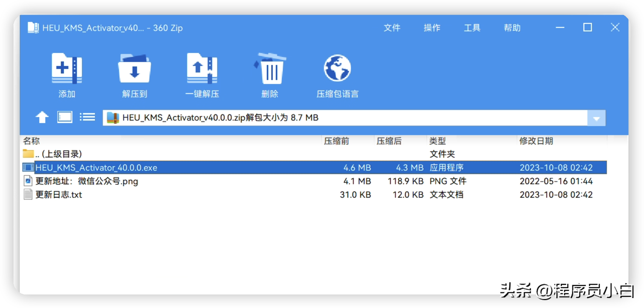Open the 文件 menu
This screenshot has height=308, width=644.
click(x=392, y=28)
